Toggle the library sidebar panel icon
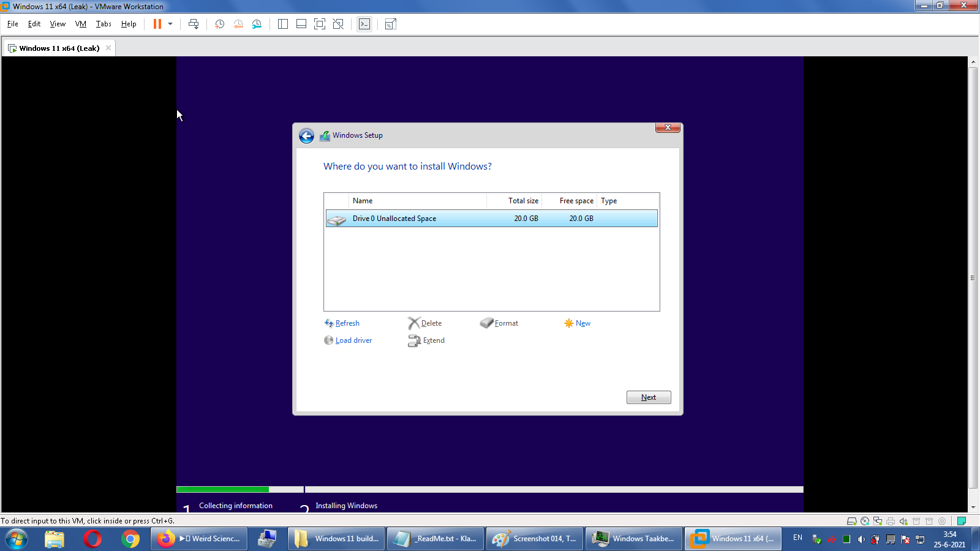The image size is (980, 551). 283,24
